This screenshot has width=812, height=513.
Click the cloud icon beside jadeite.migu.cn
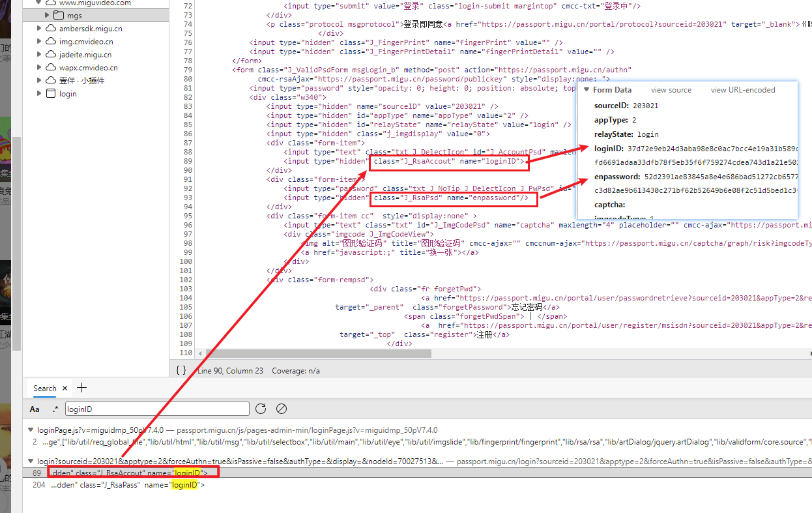coord(51,54)
